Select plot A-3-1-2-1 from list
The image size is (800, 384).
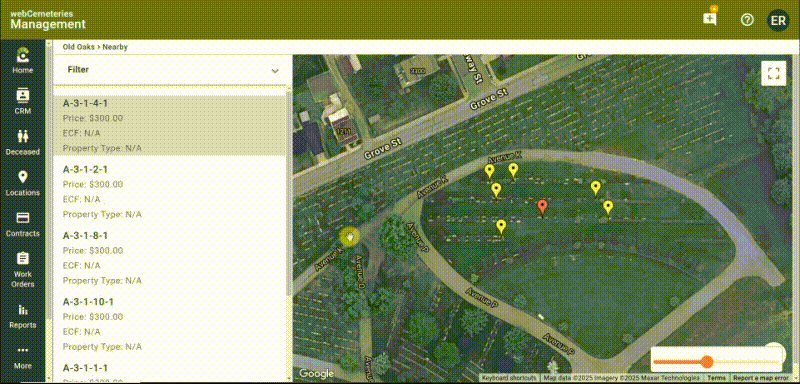pos(169,191)
